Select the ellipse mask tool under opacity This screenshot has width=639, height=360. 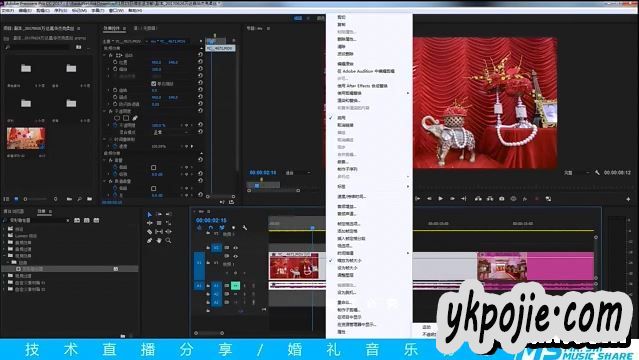117,118
